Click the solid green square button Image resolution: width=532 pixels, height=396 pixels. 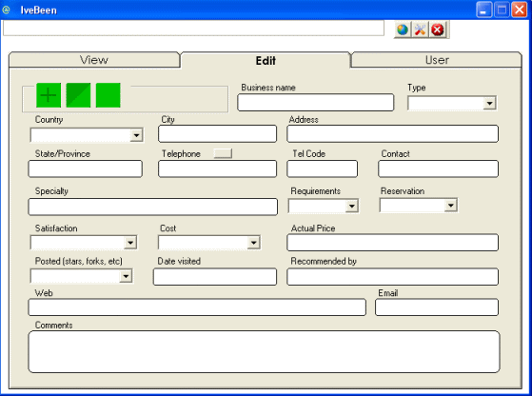[x=108, y=95]
